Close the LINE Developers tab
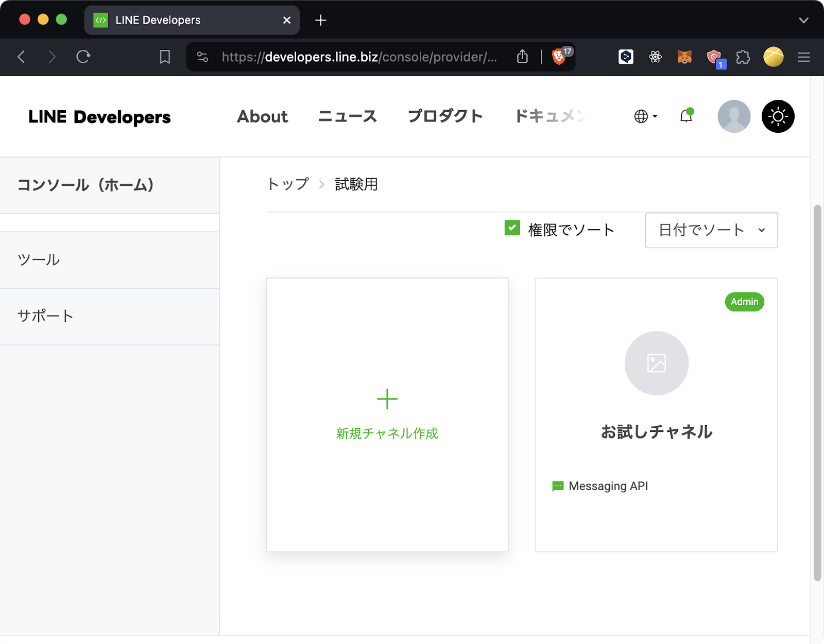Image resolution: width=824 pixels, height=644 pixels. 287,20
